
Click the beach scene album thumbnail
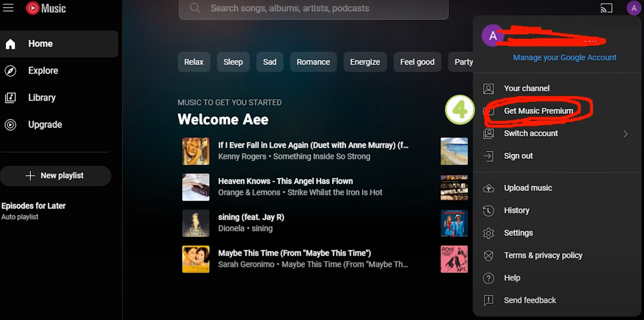(454, 151)
